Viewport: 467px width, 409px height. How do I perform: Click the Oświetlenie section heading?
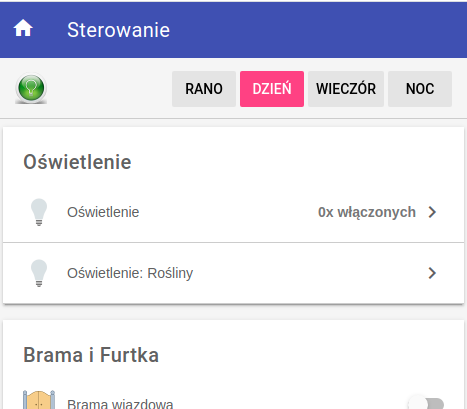point(77,162)
